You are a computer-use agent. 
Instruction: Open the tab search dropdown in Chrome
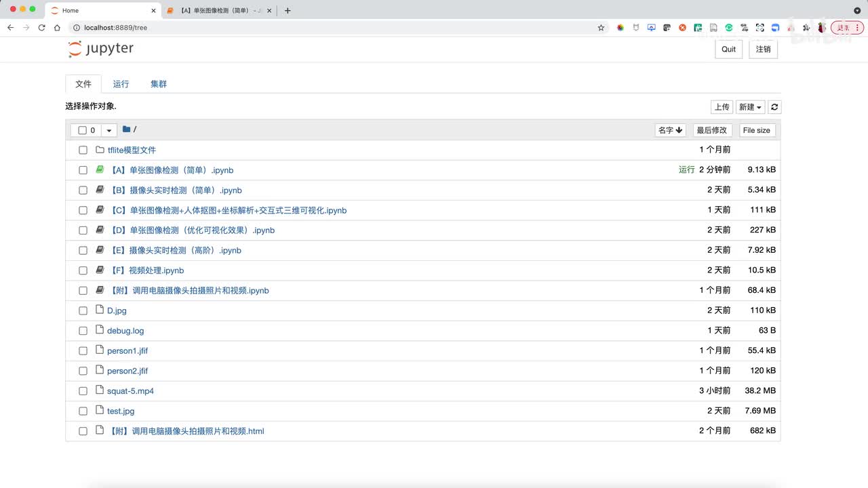click(857, 10)
